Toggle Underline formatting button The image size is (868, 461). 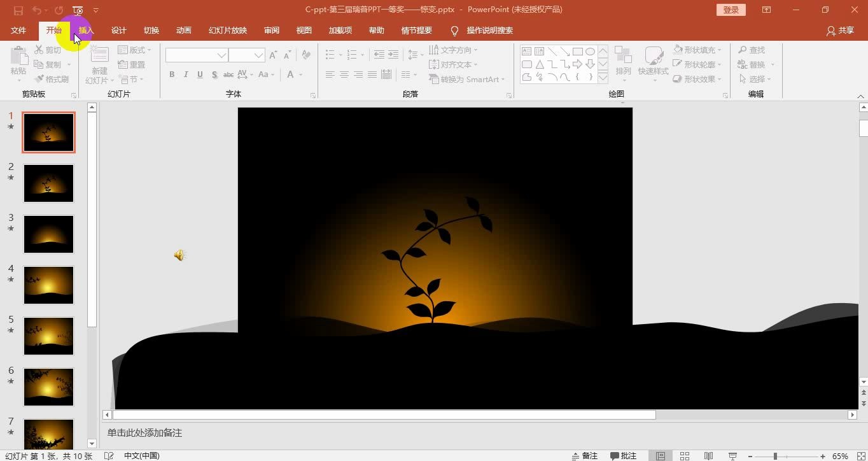click(x=200, y=74)
